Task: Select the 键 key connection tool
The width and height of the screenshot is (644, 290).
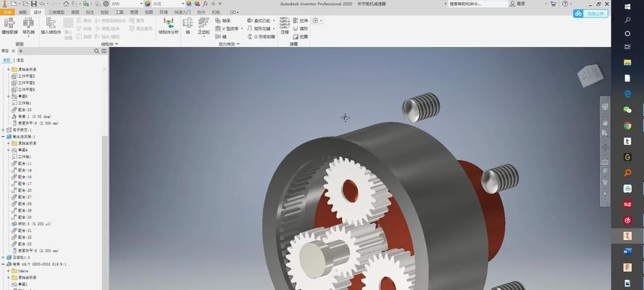Action: tap(221, 36)
